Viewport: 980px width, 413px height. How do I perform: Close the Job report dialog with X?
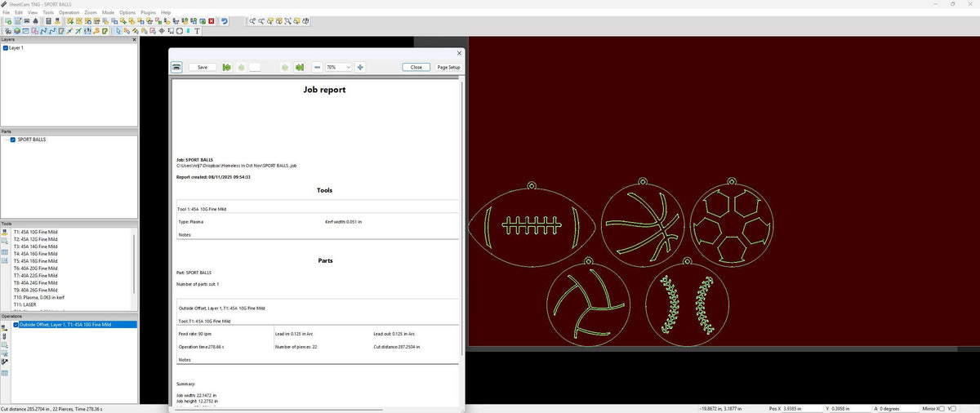point(459,53)
